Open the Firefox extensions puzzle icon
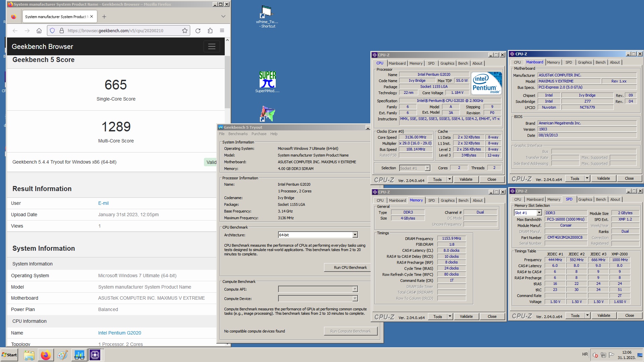Image resolution: width=644 pixels, height=362 pixels. point(210,31)
